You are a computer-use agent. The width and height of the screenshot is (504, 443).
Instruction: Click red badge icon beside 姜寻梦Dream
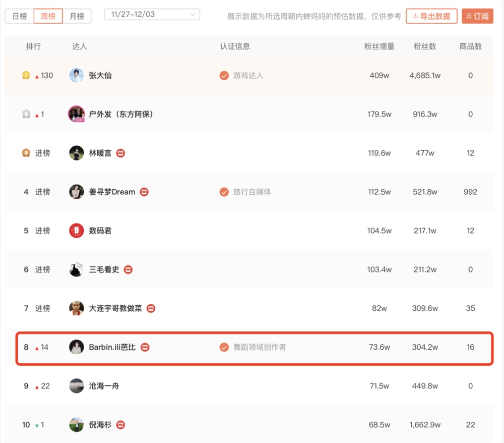(x=144, y=192)
